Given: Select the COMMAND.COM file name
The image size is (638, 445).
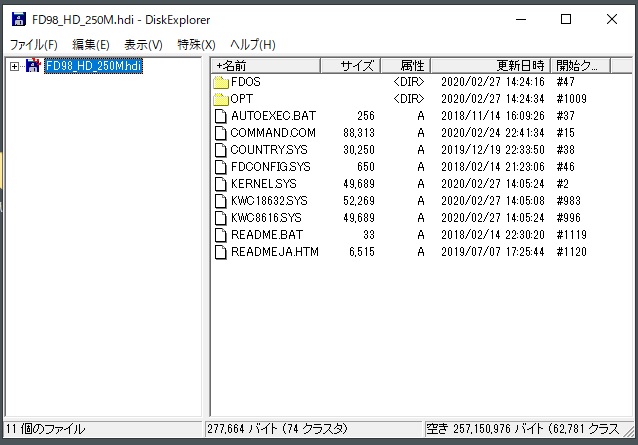Looking at the screenshot, I should [x=273, y=133].
